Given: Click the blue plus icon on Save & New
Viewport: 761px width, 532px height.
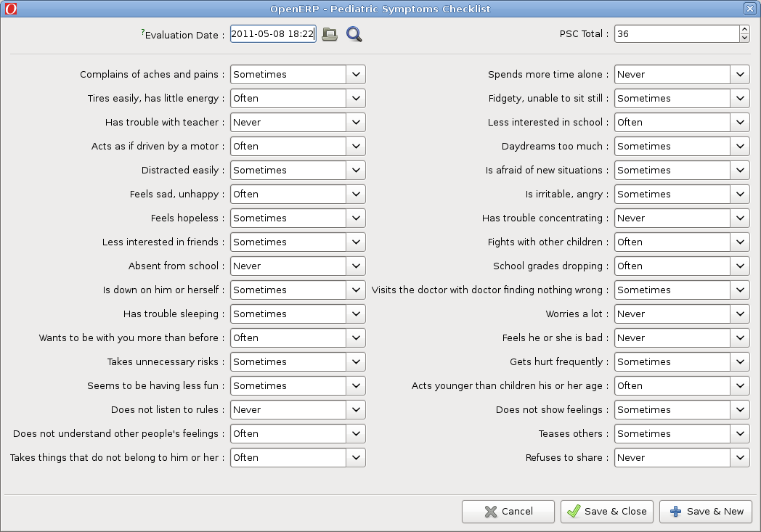Looking at the screenshot, I should 676,511.
